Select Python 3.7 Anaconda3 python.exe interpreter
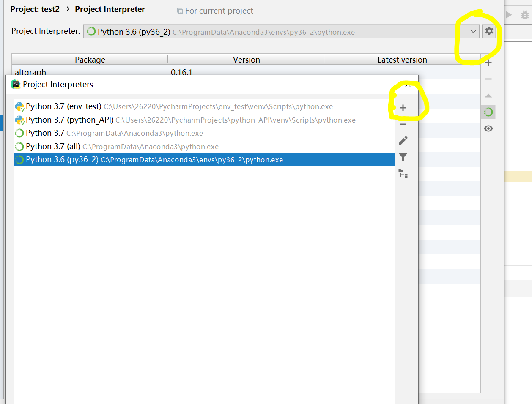The width and height of the screenshot is (532, 404). pyautogui.click(x=204, y=133)
